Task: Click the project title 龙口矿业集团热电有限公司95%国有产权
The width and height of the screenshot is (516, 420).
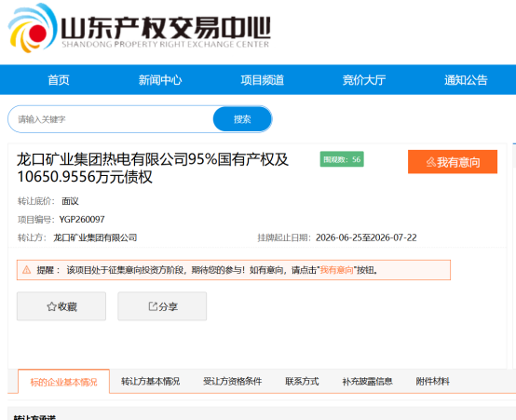Action: pyautogui.click(x=153, y=168)
